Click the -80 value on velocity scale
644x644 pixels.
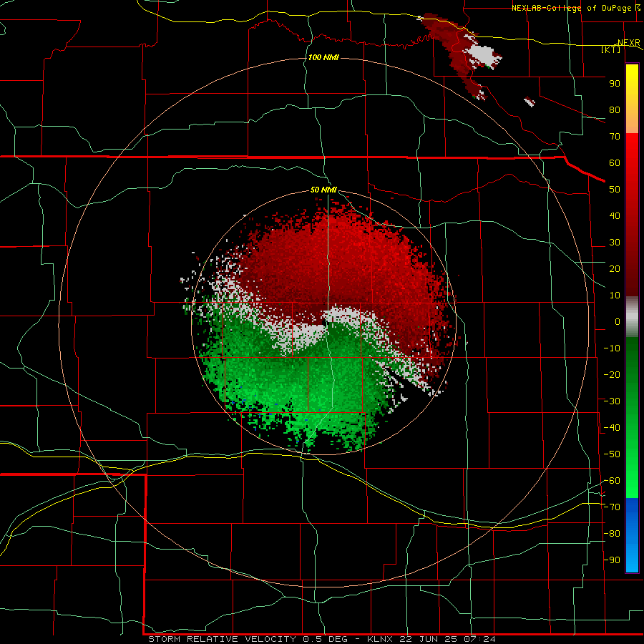(x=612, y=534)
